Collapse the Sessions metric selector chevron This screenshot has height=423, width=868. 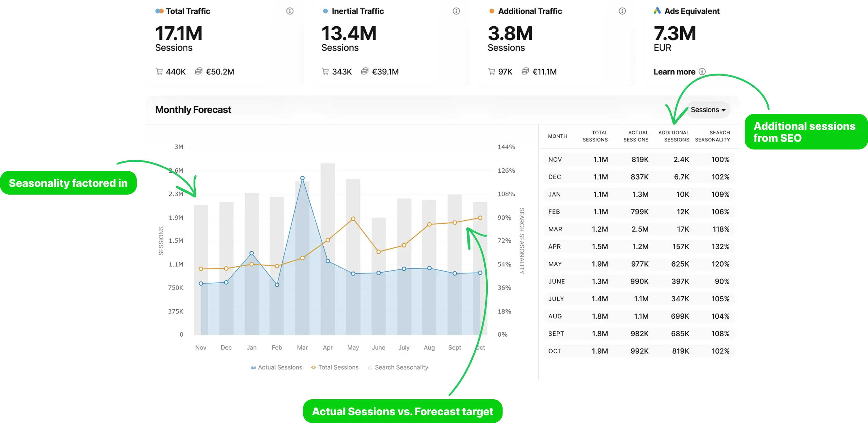tap(724, 109)
